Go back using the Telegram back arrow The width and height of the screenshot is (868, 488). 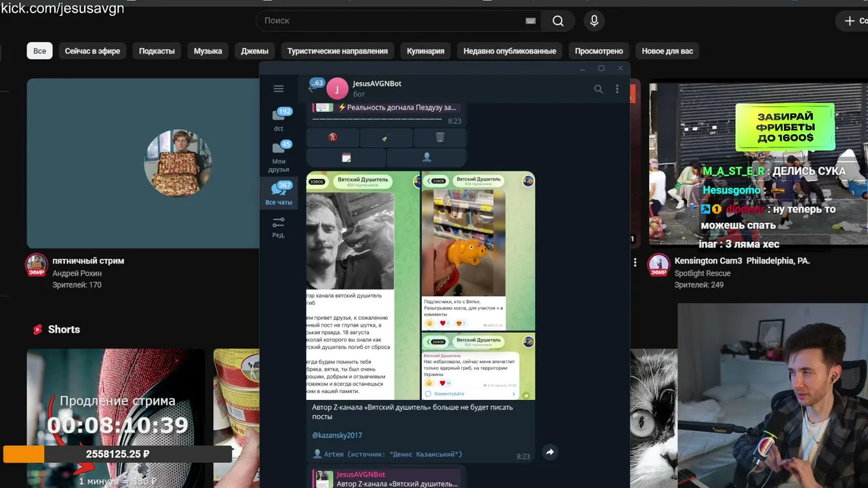(x=311, y=89)
